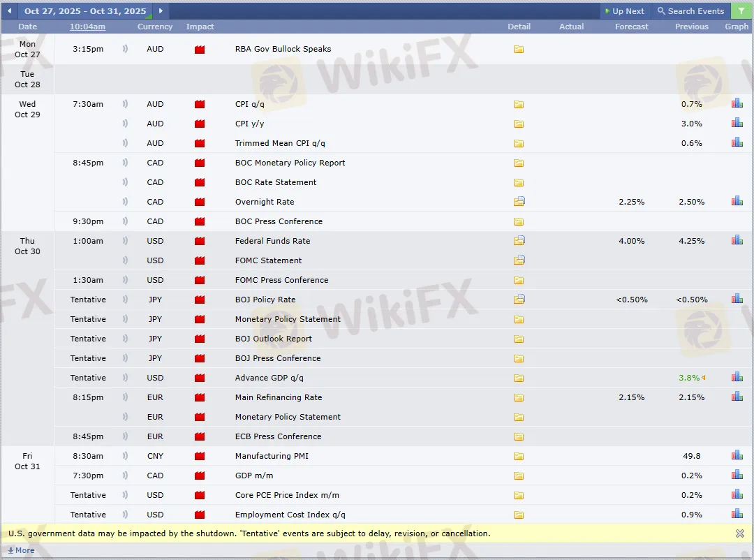Viewport: 754px width, 560px height.
Task: Click the green filter icon
Action: tap(740, 11)
